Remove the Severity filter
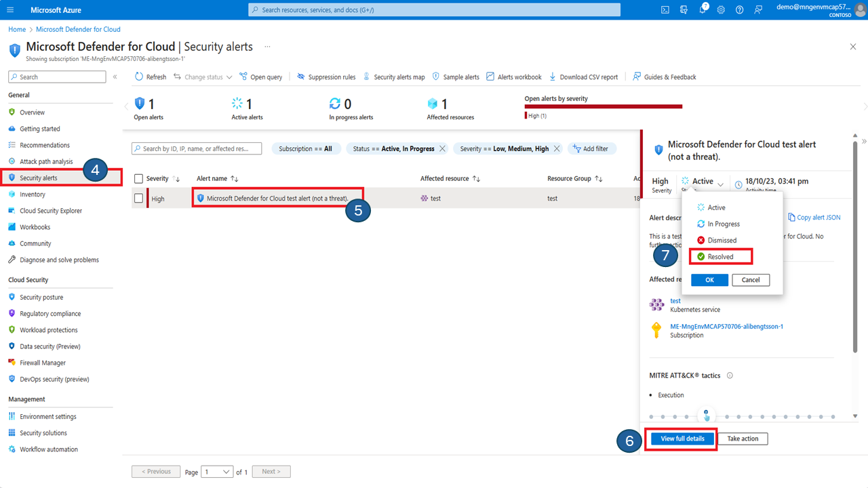This screenshot has height=488, width=868. (x=557, y=148)
